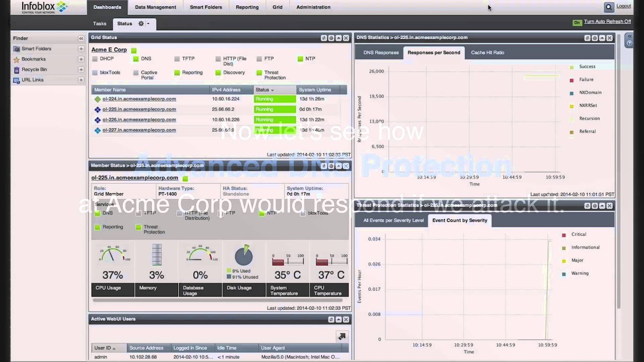Open the Data Management menu

[155, 7]
